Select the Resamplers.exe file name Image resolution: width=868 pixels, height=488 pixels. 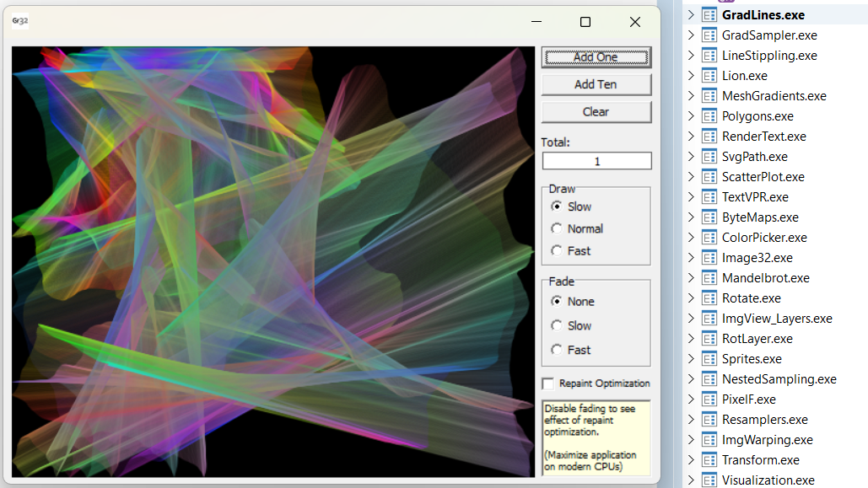[x=765, y=420]
